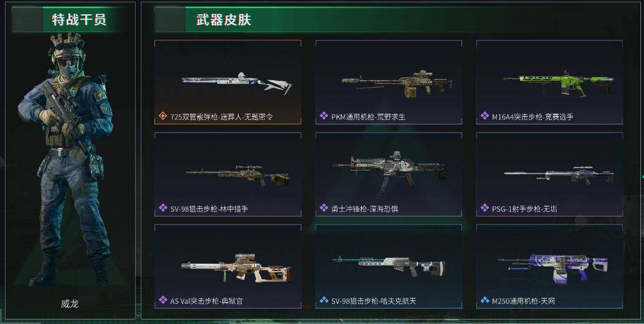The width and height of the screenshot is (644, 324).
Task: Choose the AS Val rifle skin image
Action: [236, 268]
